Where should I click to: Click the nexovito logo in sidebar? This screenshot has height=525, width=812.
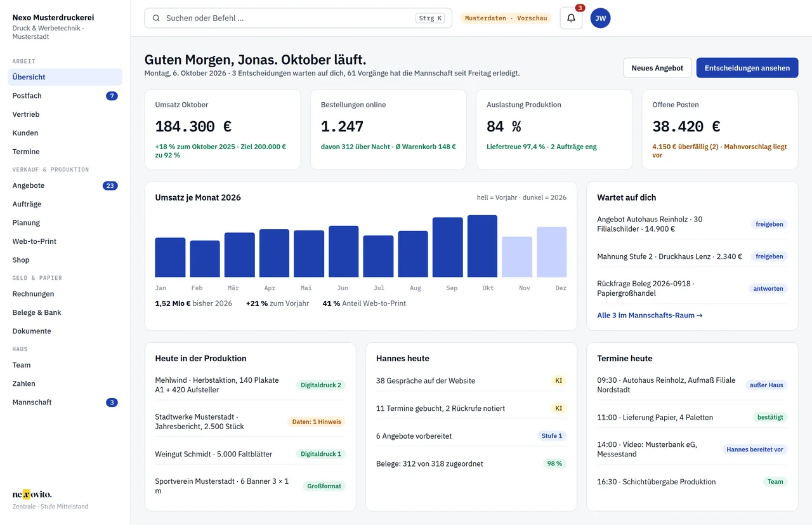[x=32, y=494]
